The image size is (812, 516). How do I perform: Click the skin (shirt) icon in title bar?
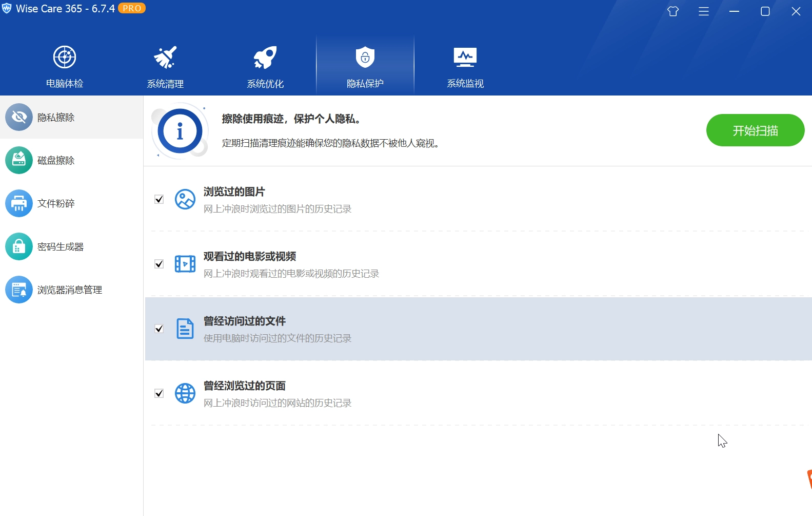tap(673, 11)
